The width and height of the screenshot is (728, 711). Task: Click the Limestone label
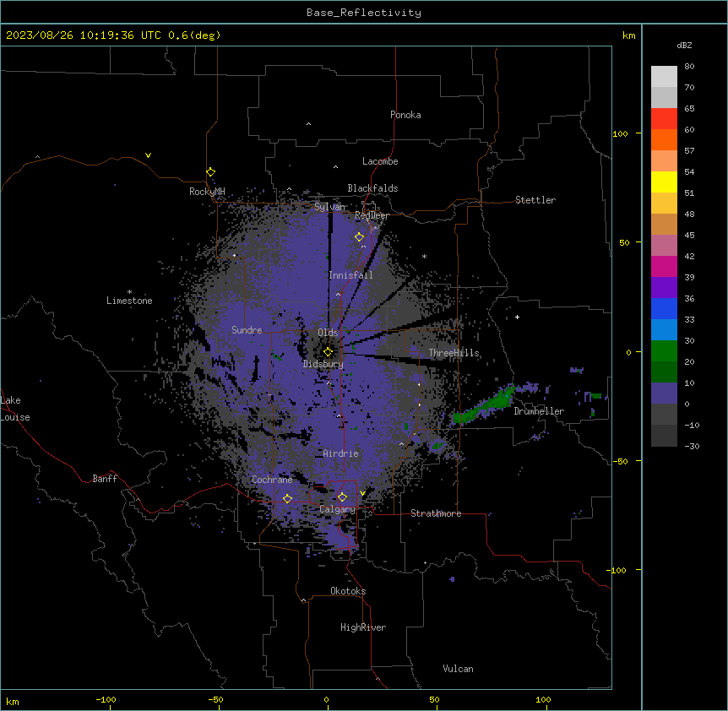click(129, 301)
